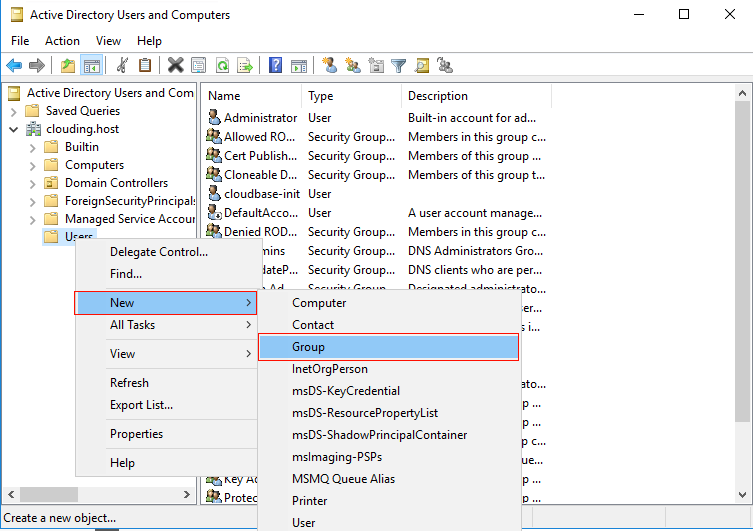
Task: Open the Properties sheet toolbar icon
Action: pos(198,65)
